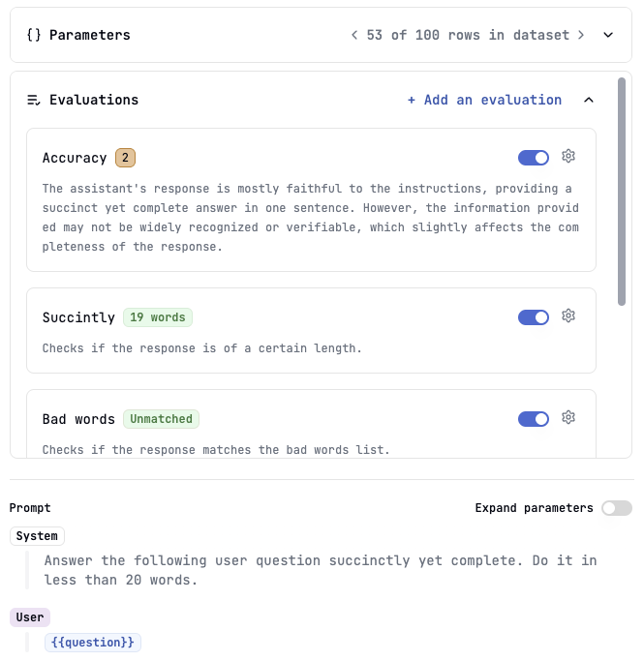Go to previous dataset row arrow

click(354, 35)
